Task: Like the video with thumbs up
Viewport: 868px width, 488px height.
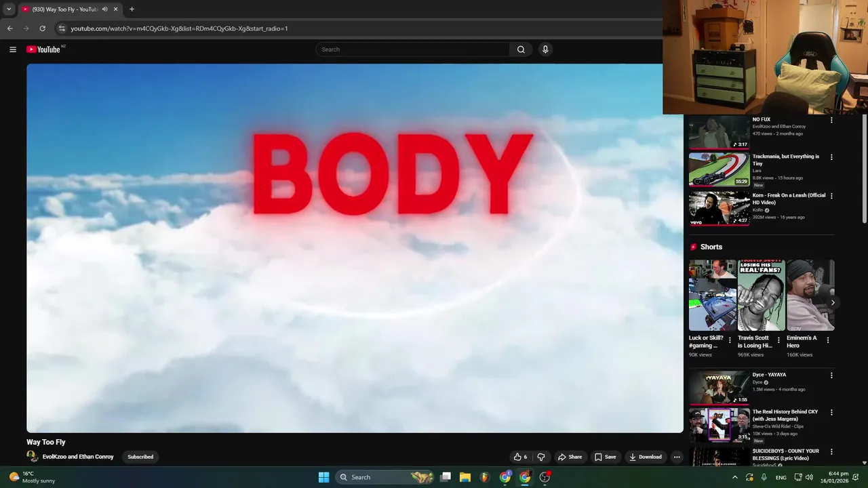Action: coord(520,457)
